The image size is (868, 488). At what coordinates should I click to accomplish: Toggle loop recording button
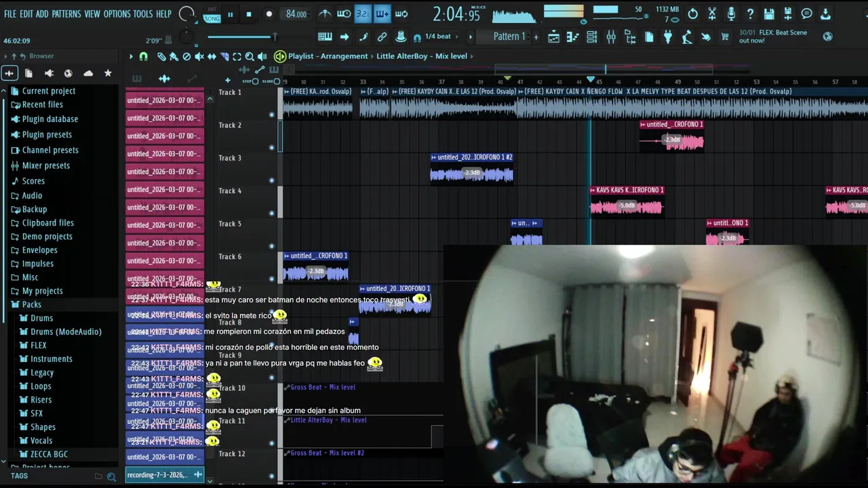pyautogui.click(x=401, y=14)
